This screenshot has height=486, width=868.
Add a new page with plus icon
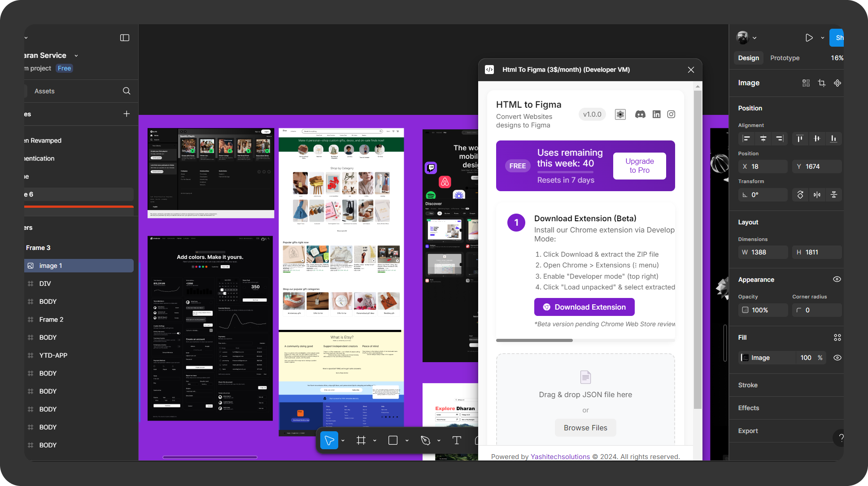coord(126,114)
